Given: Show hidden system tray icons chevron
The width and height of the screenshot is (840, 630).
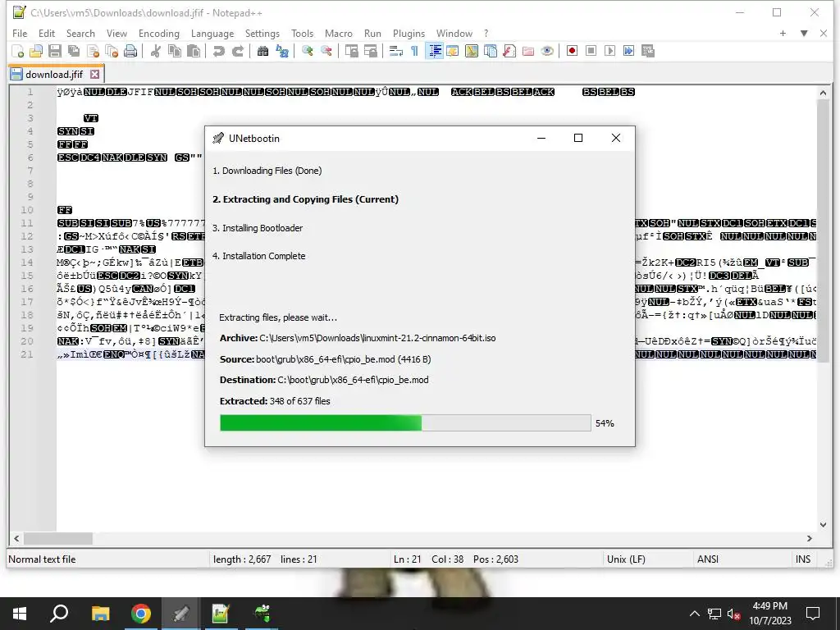Looking at the screenshot, I should coord(694,614).
